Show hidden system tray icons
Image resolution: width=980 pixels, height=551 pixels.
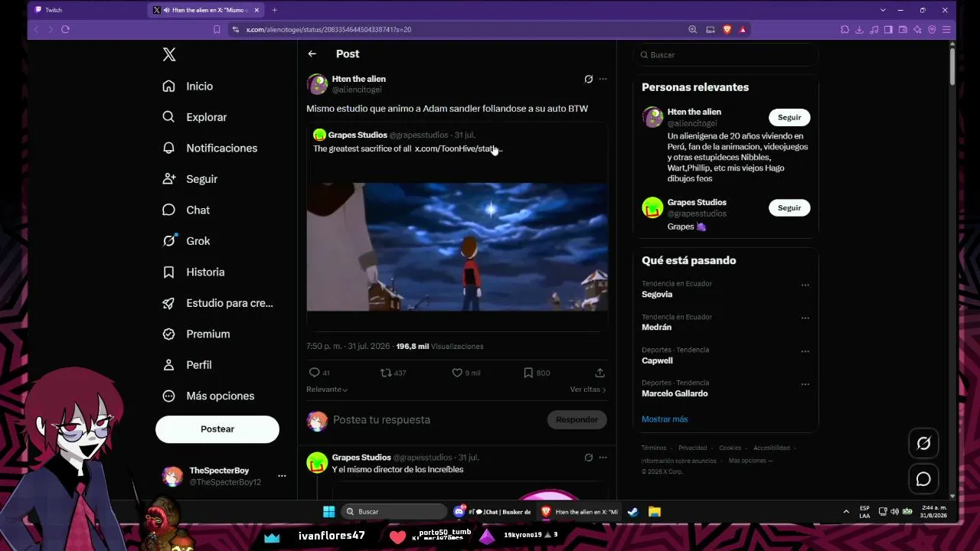846,511
